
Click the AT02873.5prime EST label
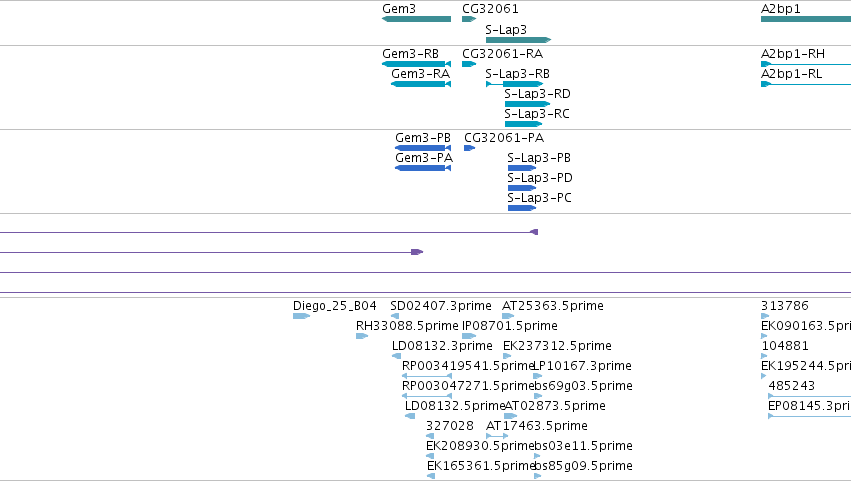pos(555,406)
